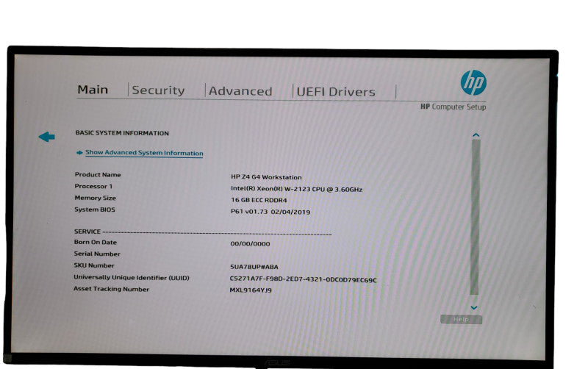
Task: Open Show Advanced System Information link
Action: tap(144, 153)
